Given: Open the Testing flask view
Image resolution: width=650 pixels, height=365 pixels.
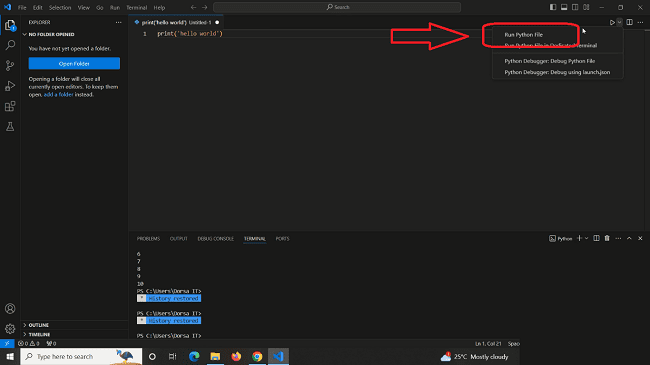Looking at the screenshot, I should 10,127.
